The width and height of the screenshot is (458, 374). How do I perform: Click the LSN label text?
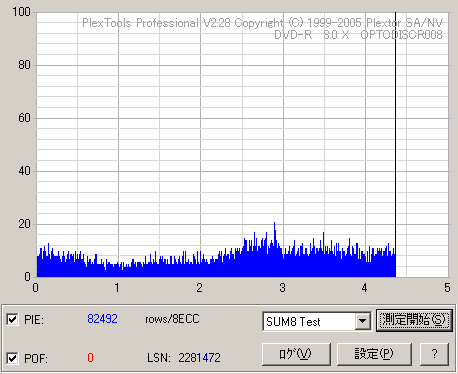(159, 358)
